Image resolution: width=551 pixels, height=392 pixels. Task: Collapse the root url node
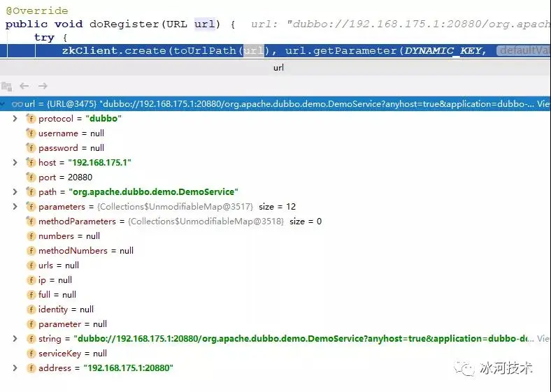3,104
